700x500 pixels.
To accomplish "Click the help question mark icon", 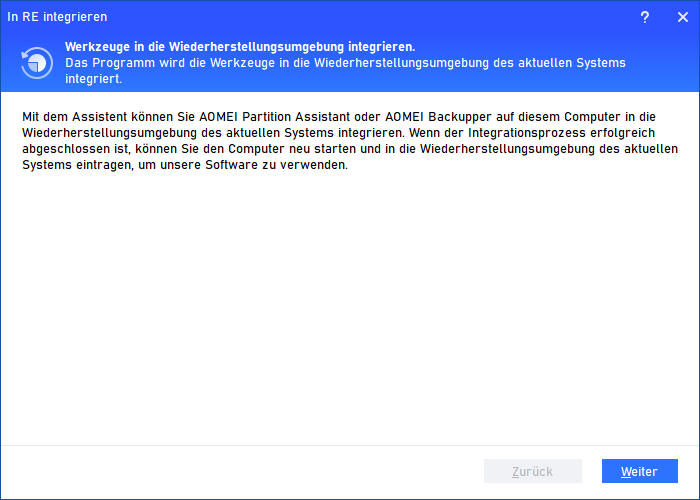I will (x=645, y=17).
